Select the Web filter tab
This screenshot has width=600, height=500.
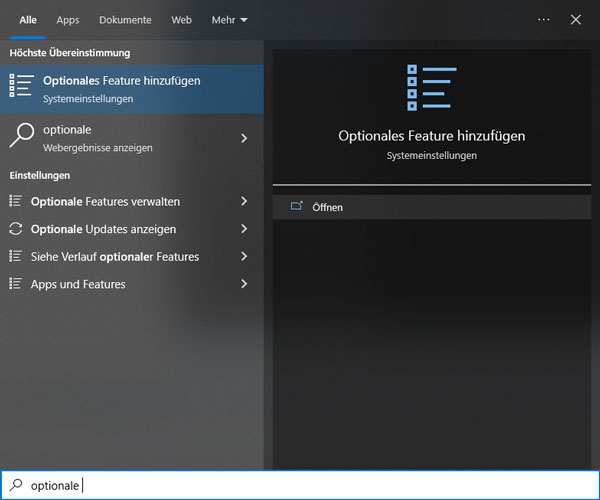181,19
